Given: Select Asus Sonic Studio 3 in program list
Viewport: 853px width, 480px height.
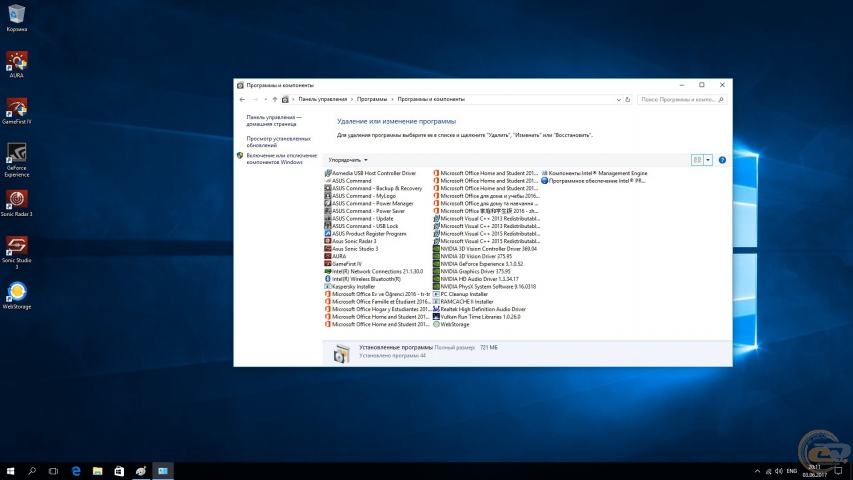Looking at the screenshot, I should [351, 249].
